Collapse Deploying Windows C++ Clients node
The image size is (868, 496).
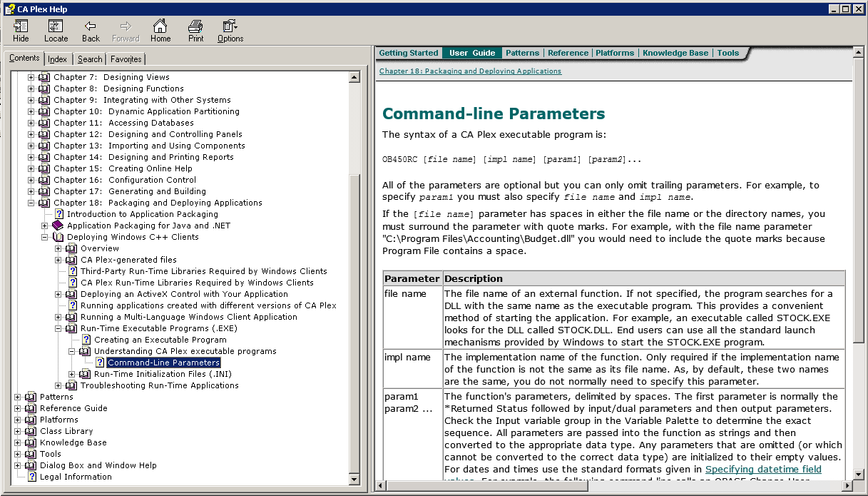pos(44,237)
